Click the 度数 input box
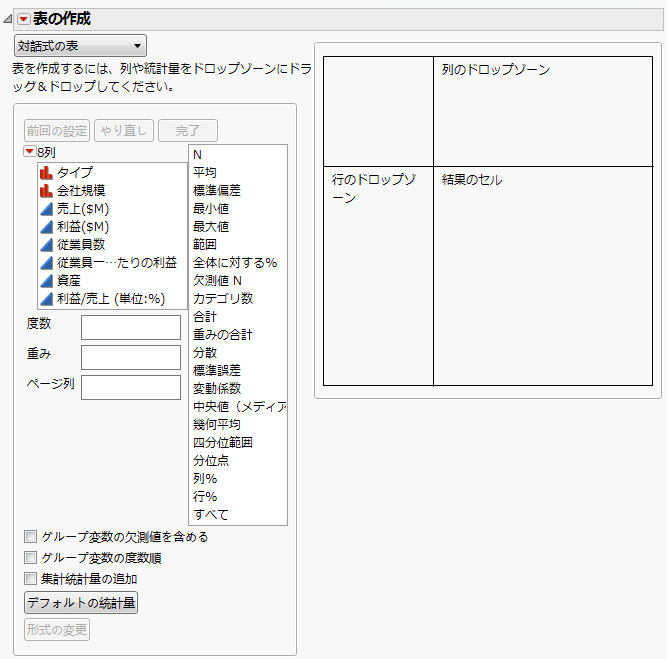Image resolution: width=667 pixels, height=659 pixels. [130, 327]
